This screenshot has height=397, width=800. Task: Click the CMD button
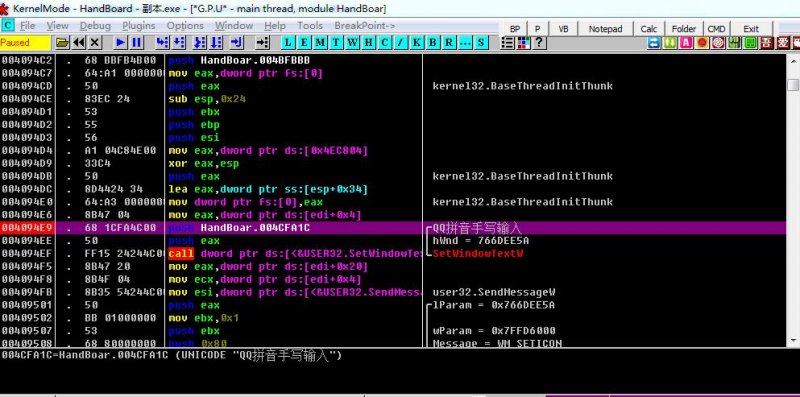click(716, 29)
